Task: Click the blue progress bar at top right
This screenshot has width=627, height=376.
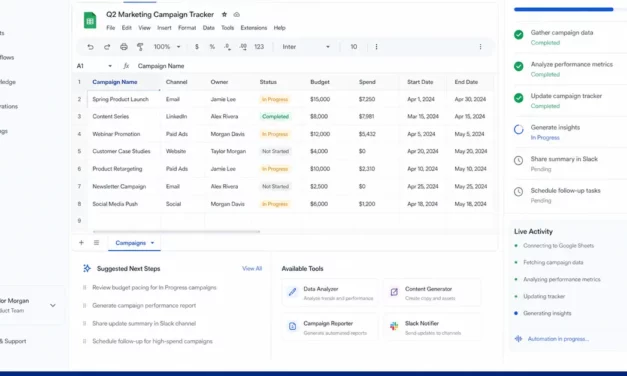Action: pos(563,9)
